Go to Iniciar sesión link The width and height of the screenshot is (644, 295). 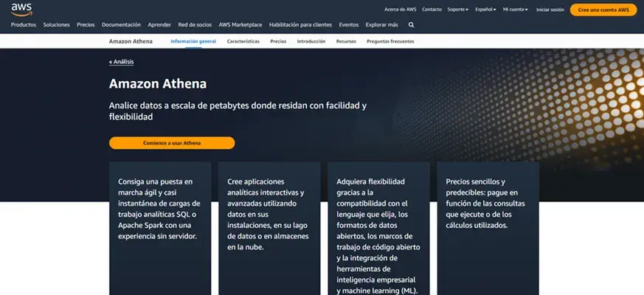tap(550, 10)
